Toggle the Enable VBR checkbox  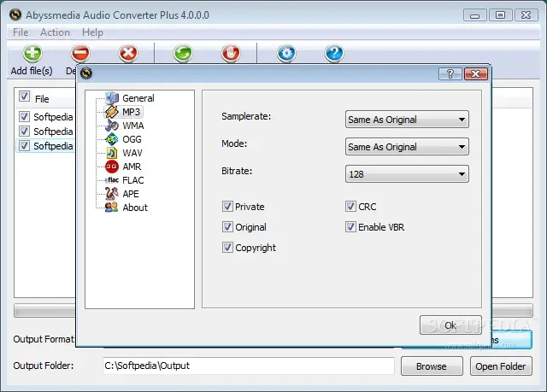tap(350, 227)
